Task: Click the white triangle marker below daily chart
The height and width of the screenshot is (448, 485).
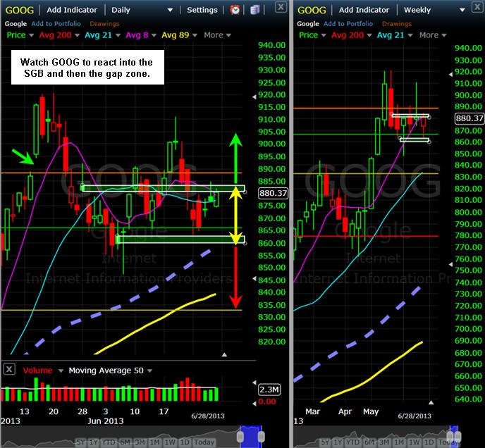Action: point(224,354)
